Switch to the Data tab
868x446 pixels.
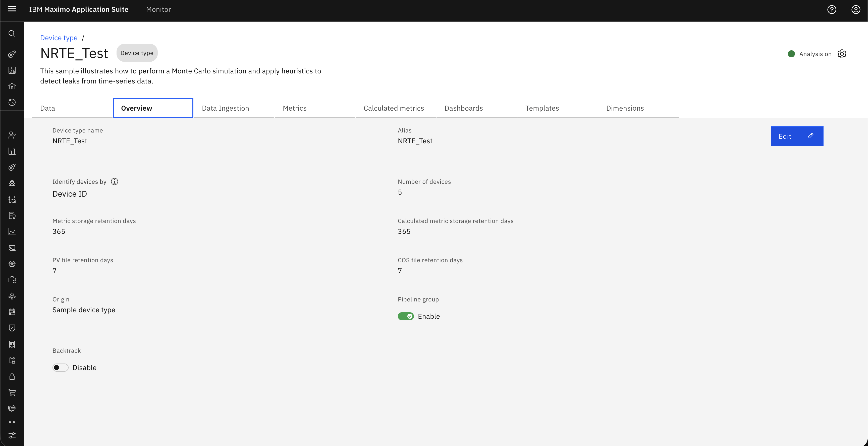[72, 108]
